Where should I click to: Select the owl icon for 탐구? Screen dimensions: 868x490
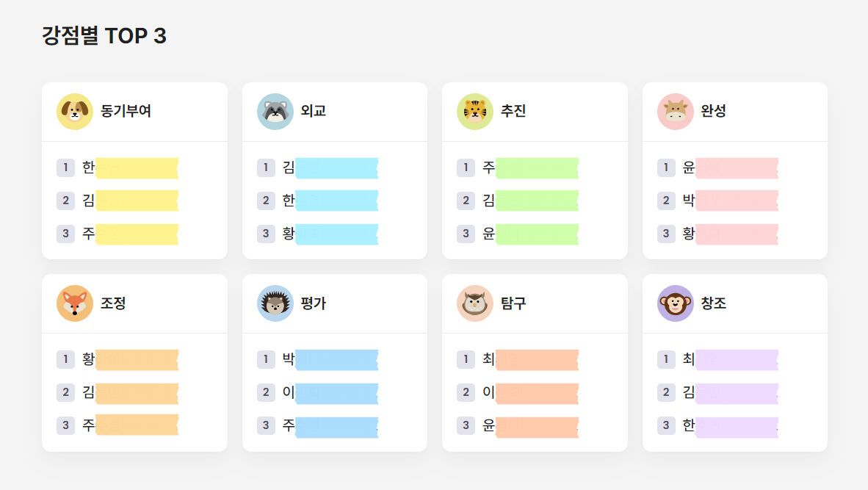coord(475,303)
